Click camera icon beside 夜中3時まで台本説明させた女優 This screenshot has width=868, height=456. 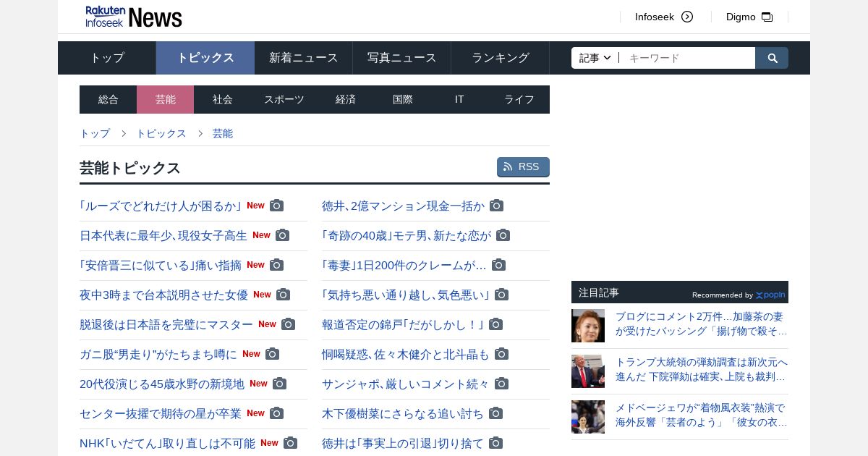(284, 295)
